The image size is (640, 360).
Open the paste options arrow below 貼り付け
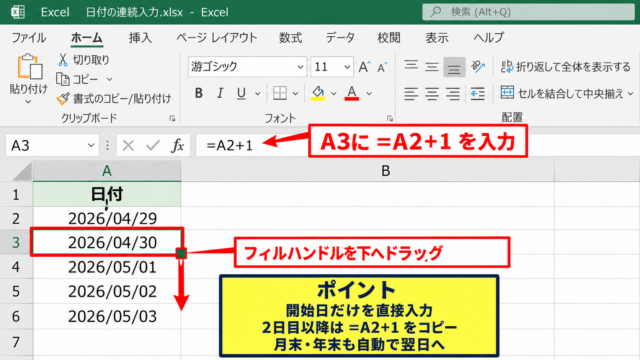tap(28, 102)
